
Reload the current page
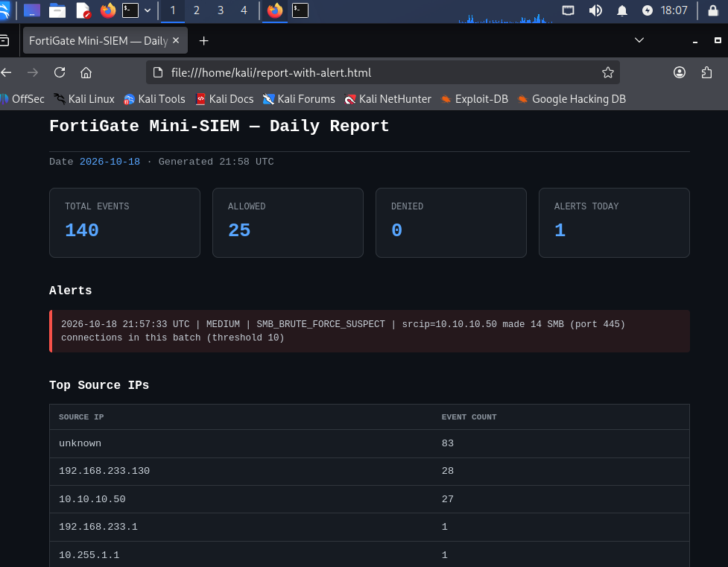pyautogui.click(x=60, y=72)
